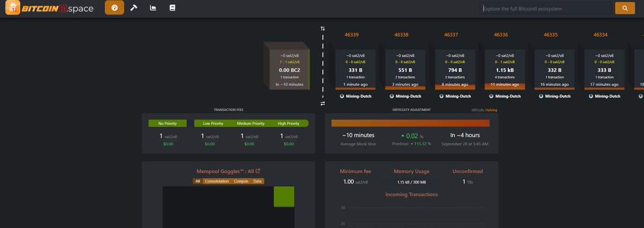
Task: Click the ~10 minutes average block time value
Action: pyautogui.click(x=358, y=135)
